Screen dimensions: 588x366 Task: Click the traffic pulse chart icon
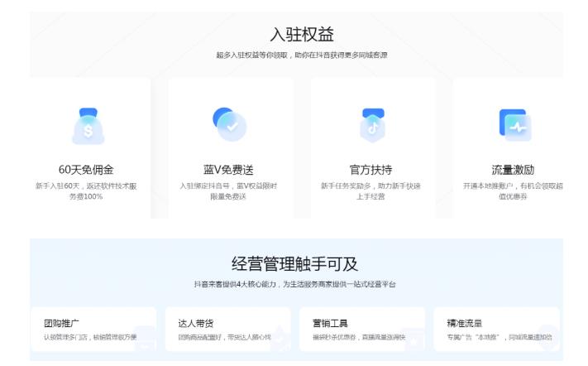(514, 124)
